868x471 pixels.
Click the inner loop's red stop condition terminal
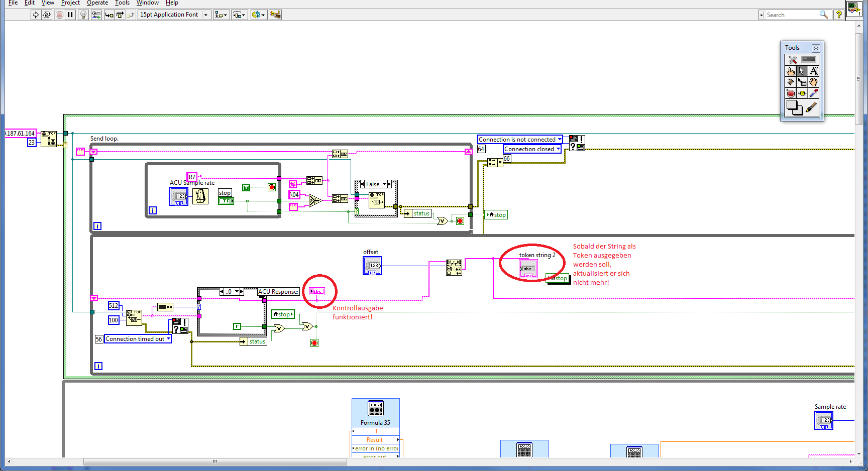[272, 187]
